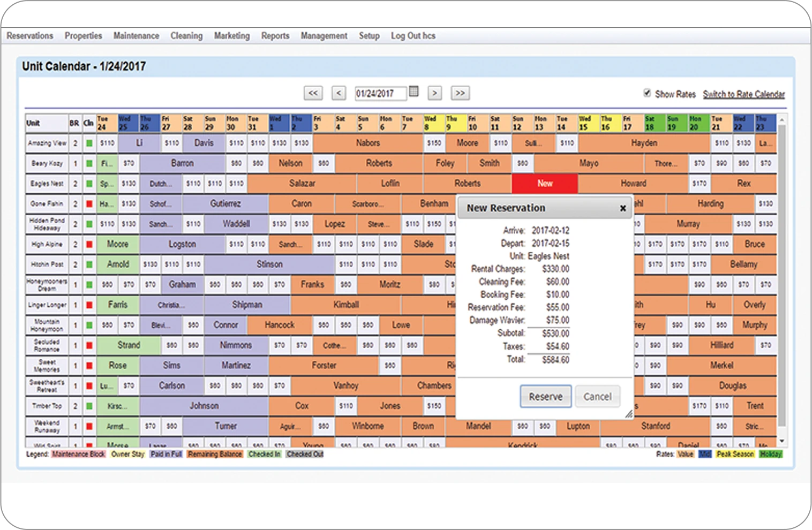
Task: Close the New Reservation dialog
Action: coord(623,208)
